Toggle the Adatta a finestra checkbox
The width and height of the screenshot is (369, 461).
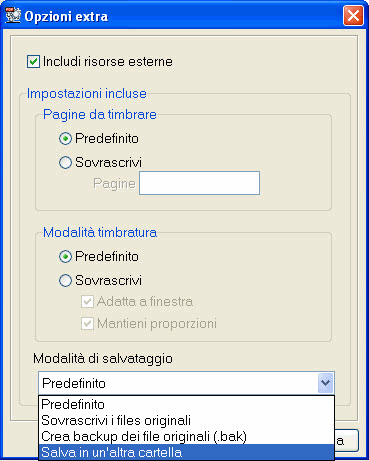pos(87,302)
